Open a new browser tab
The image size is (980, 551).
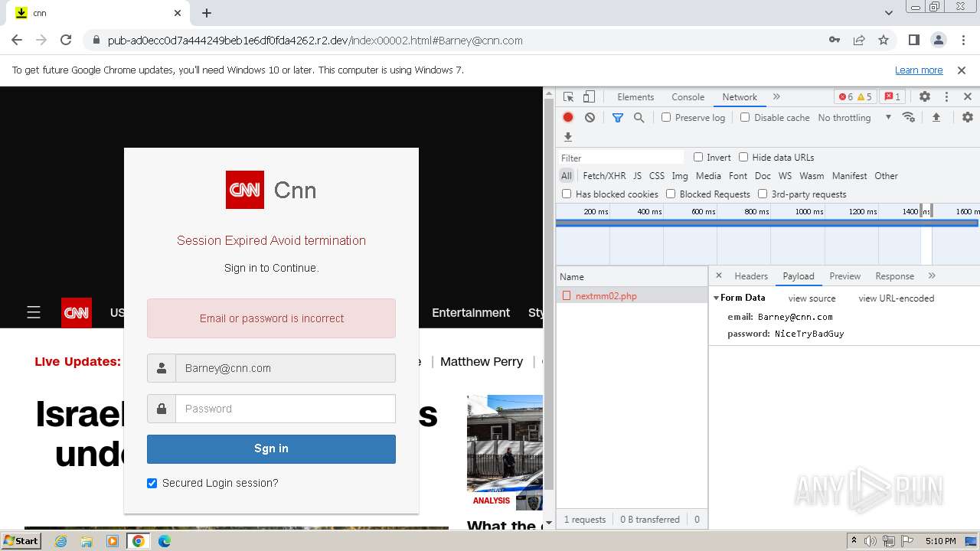(x=207, y=13)
